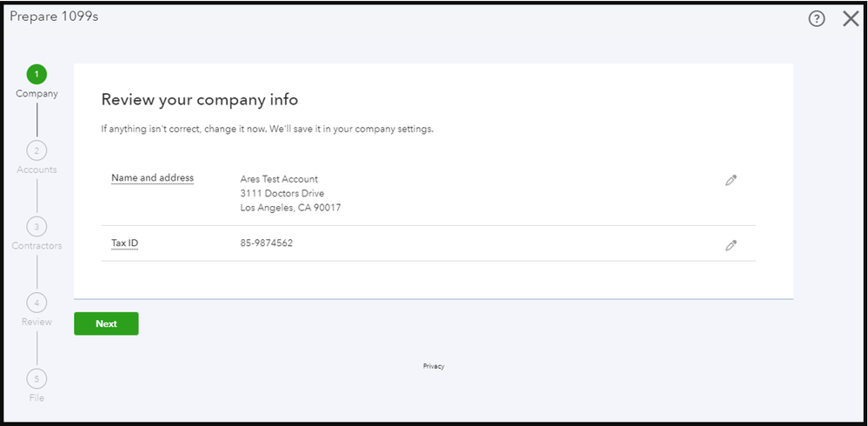Edit the Tax ID pencil icon

click(x=731, y=245)
